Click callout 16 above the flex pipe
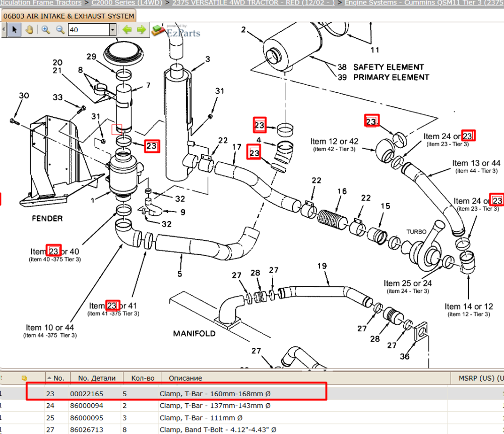This screenshot has height=434, width=504. 342,191
